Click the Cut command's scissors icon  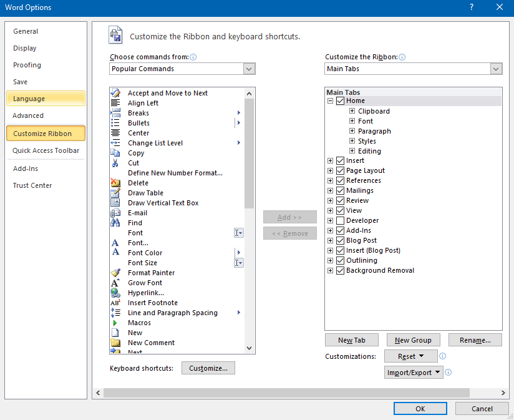tap(115, 163)
